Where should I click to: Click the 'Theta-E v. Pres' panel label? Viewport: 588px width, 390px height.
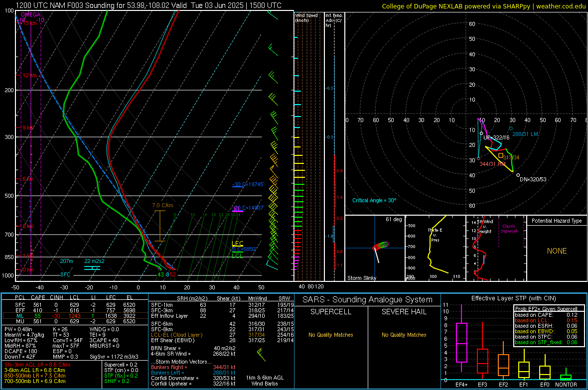(435, 235)
